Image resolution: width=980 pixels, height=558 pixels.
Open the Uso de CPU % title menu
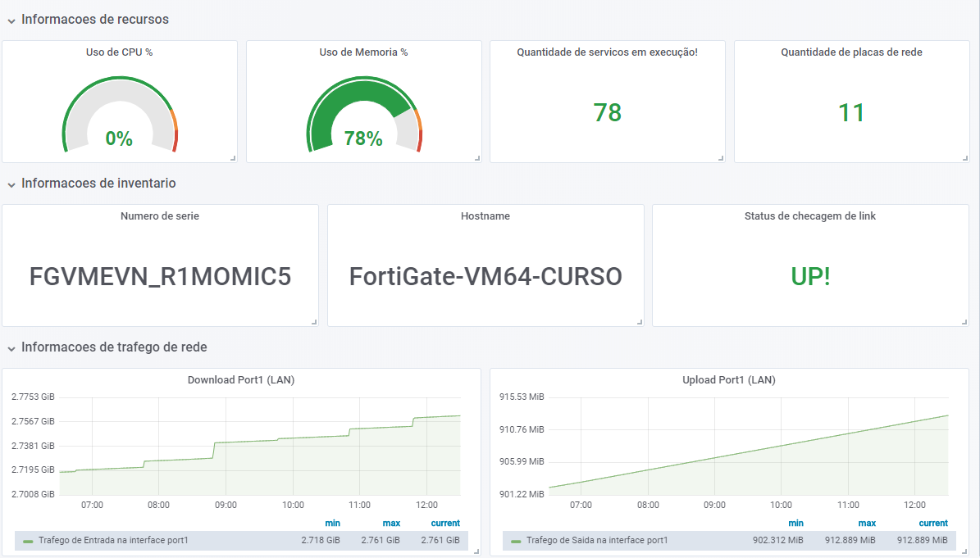119,52
